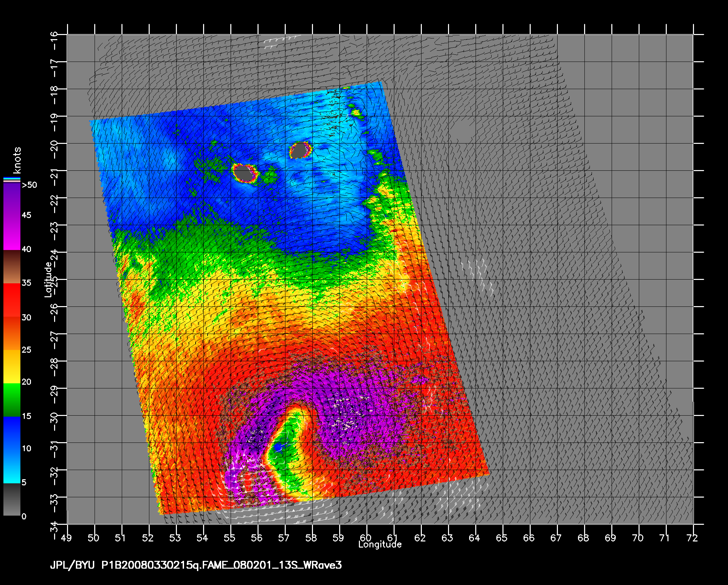The width and height of the screenshot is (728, 585).
Task: Click the legend value '15'
Action: pyautogui.click(x=27, y=416)
